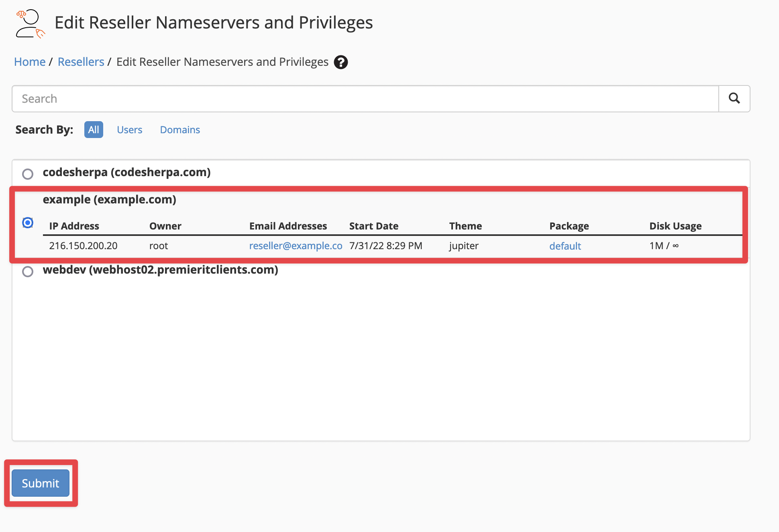Select the example (example.com) radio button

[x=28, y=223]
